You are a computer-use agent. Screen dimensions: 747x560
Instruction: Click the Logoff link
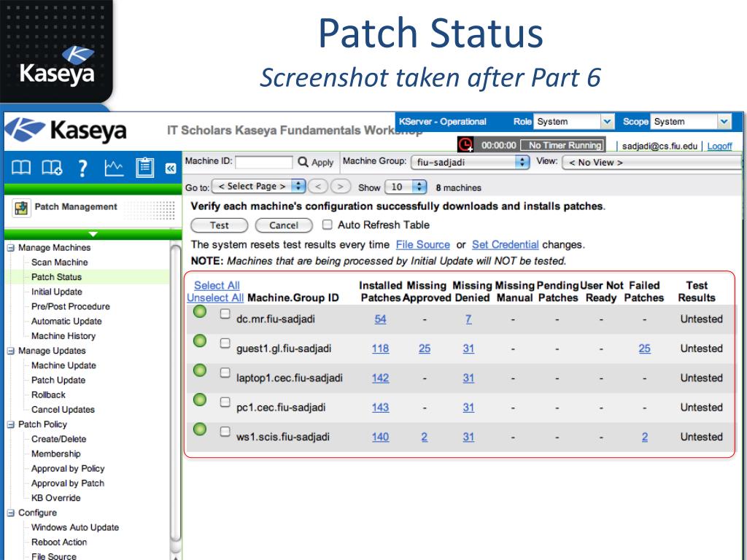pyautogui.click(x=719, y=146)
